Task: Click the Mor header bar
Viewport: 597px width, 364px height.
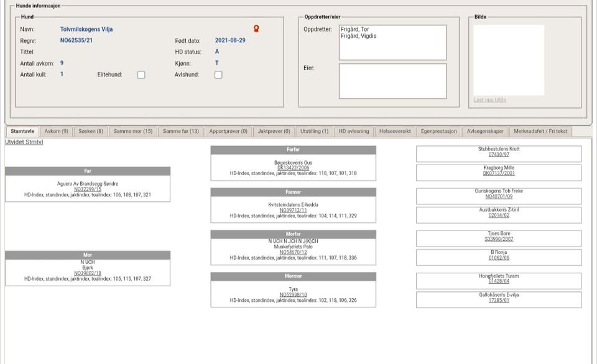Action: coord(88,255)
